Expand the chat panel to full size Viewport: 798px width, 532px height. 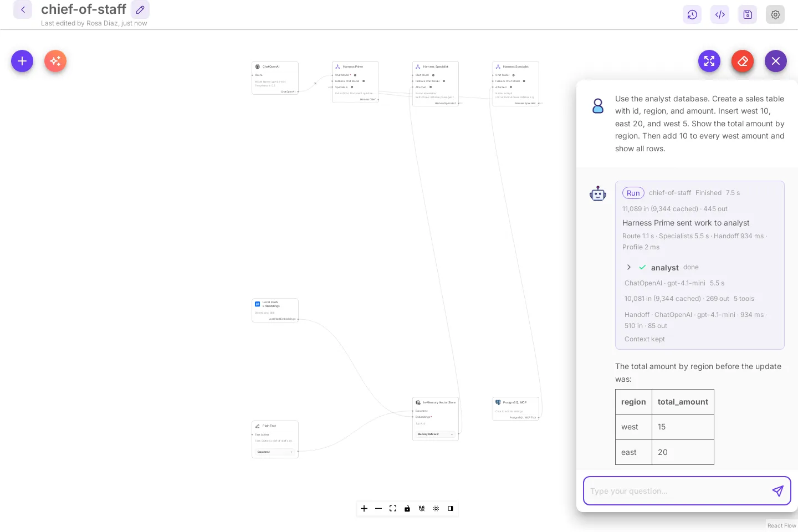pos(709,61)
